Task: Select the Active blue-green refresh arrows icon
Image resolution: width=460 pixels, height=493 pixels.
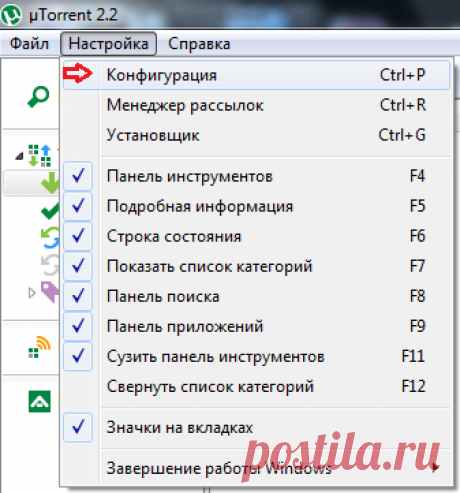Action: pos(50,238)
